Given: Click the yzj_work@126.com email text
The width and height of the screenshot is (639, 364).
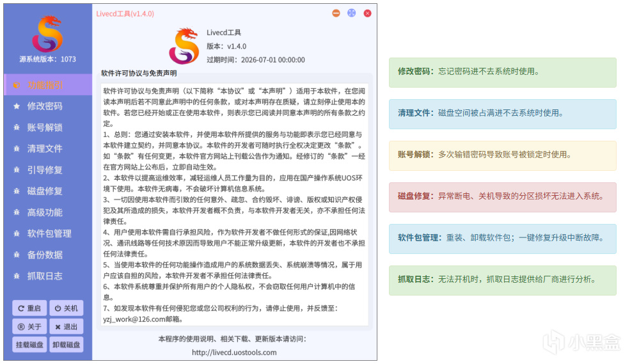Looking at the screenshot, I should (134, 319).
